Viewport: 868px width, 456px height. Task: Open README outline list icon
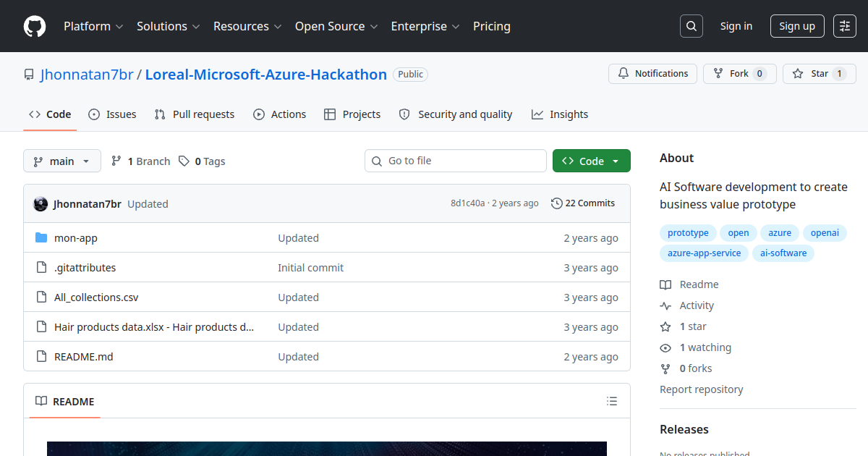[612, 402]
